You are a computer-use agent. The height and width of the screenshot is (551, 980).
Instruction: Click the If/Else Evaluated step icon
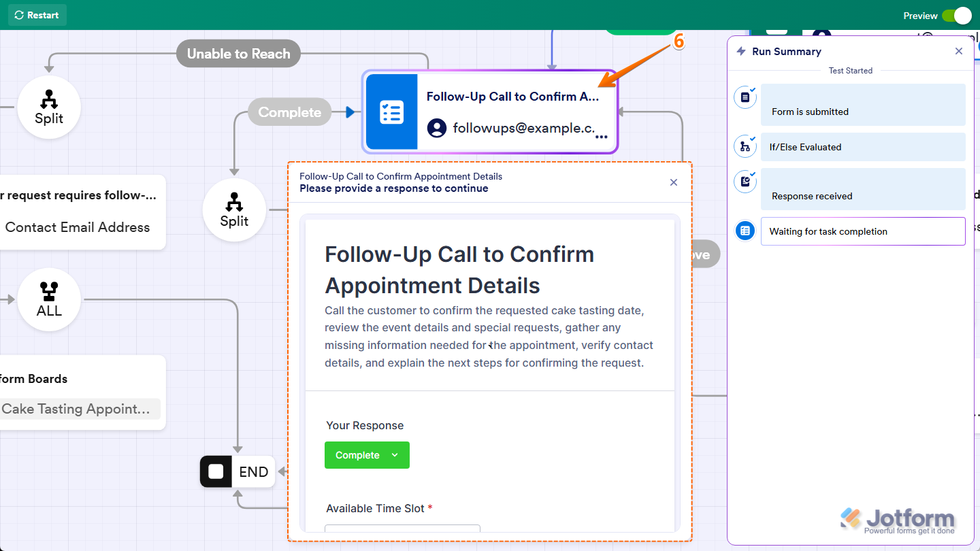point(745,146)
